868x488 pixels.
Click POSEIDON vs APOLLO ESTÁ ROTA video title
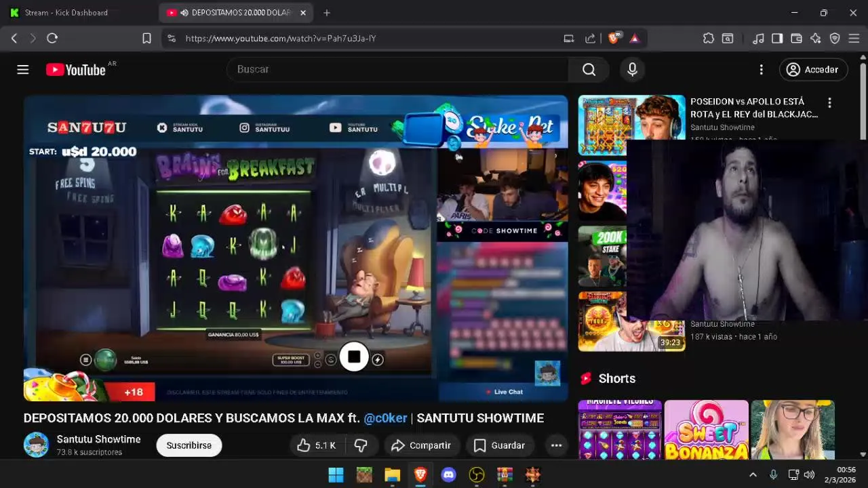[754, 108]
